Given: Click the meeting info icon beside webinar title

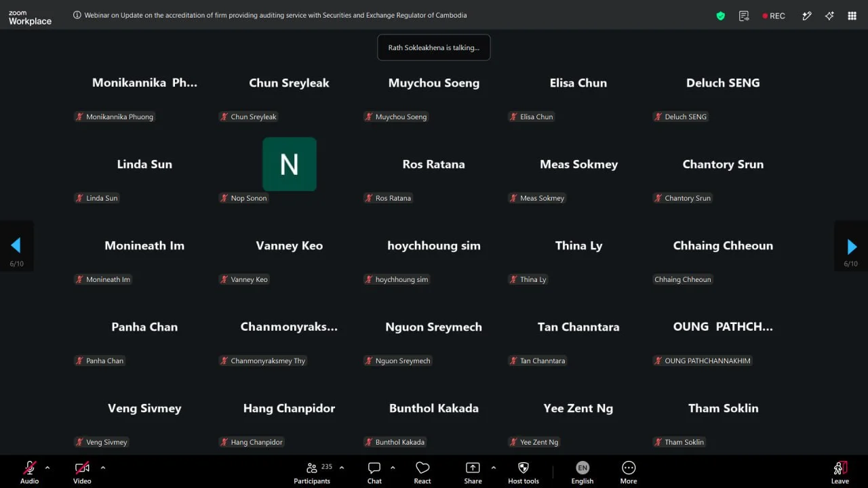Looking at the screenshot, I should pyautogui.click(x=77, y=15).
